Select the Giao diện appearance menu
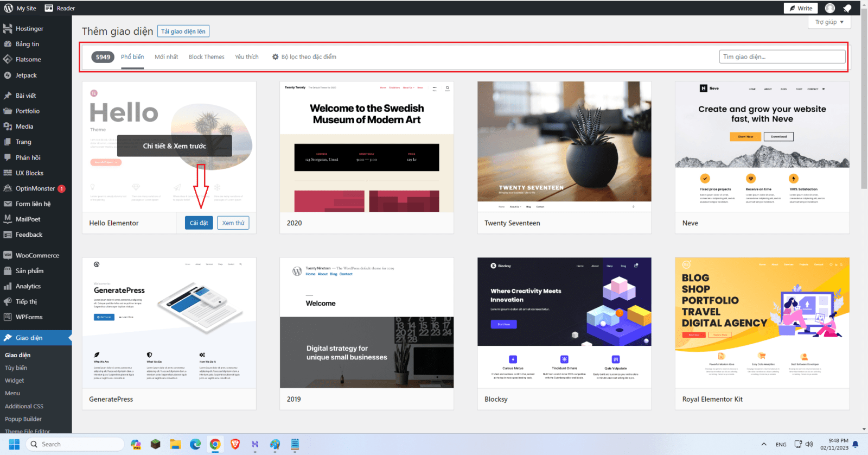 pos(36,338)
